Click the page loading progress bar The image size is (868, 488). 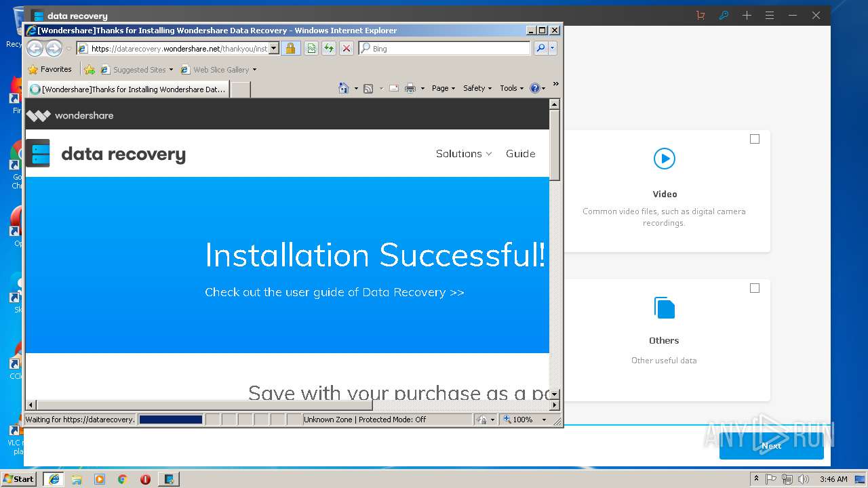(171, 420)
